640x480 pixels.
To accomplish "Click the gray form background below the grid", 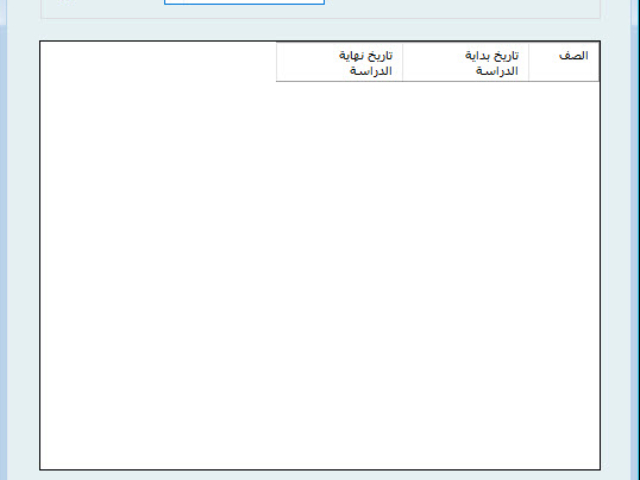I will tap(320, 475).
